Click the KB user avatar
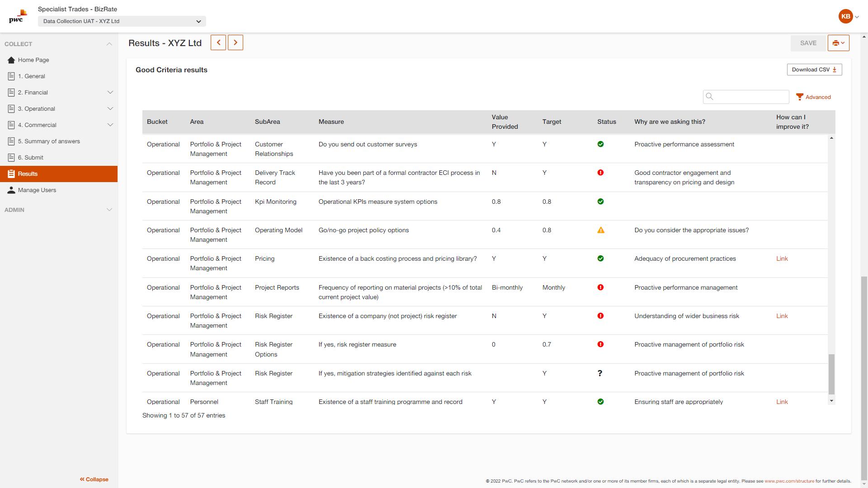 click(845, 16)
